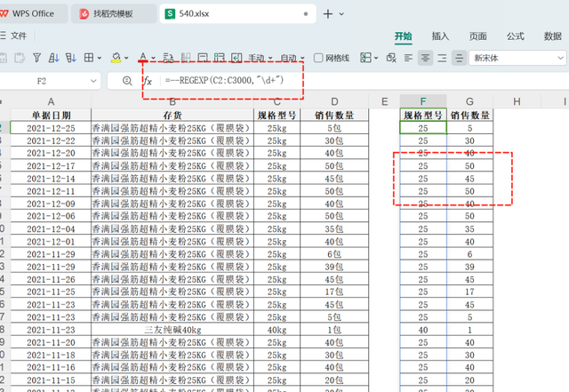Click cell 6包
The width and height of the screenshot is (569, 392).
point(334,254)
